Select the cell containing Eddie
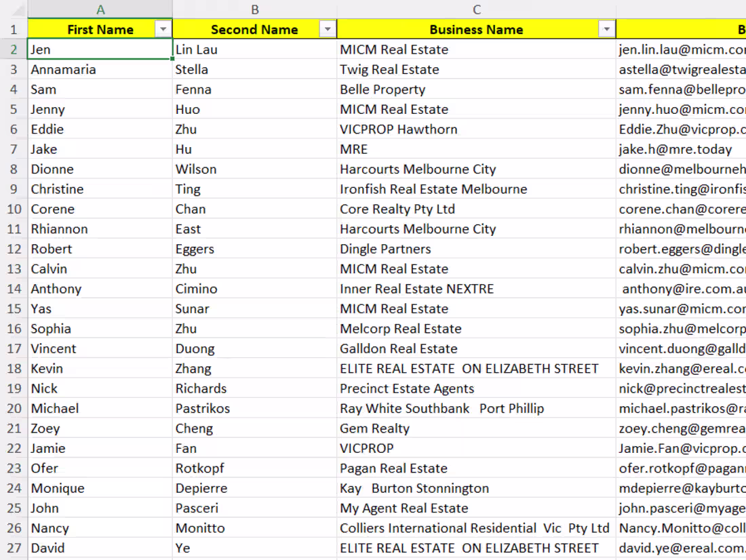The image size is (746, 560). point(100,129)
